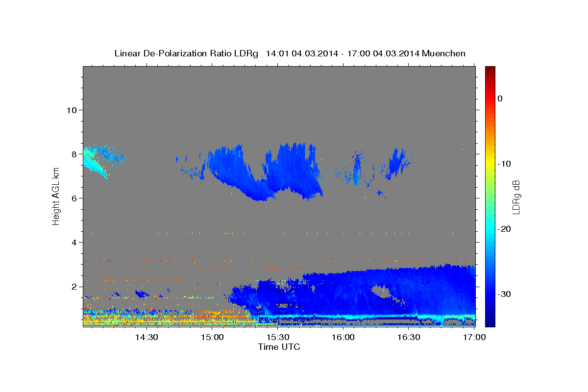Click the date range text '14:01 04.03.2014 - 17:00 04.03.2014'
The width and height of the screenshot is (588, 392).
tap(343, 53)
